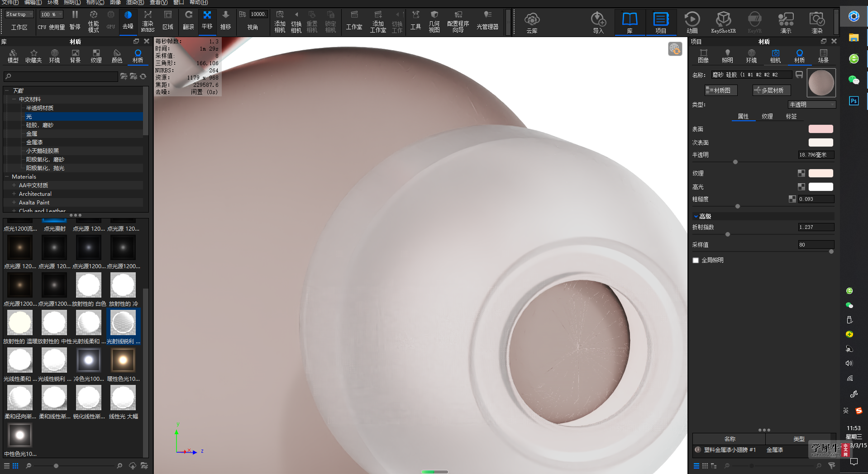Screen dimensions: 868x474
Task: Open the 文件(F) menu
Action: (x=10, y=2)
